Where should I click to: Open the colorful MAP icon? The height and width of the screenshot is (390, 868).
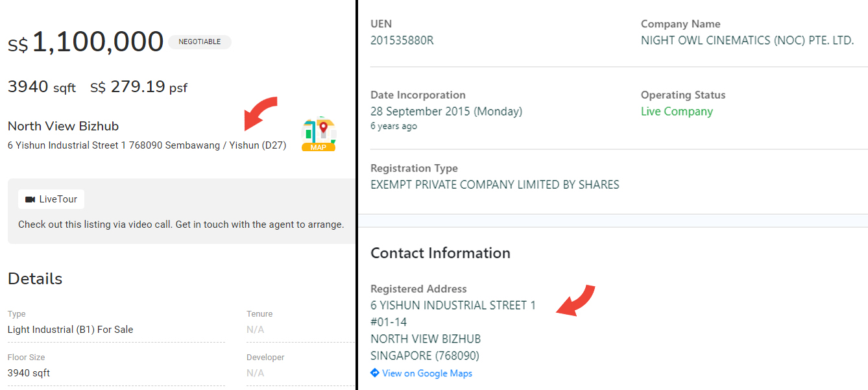point(319,134)
